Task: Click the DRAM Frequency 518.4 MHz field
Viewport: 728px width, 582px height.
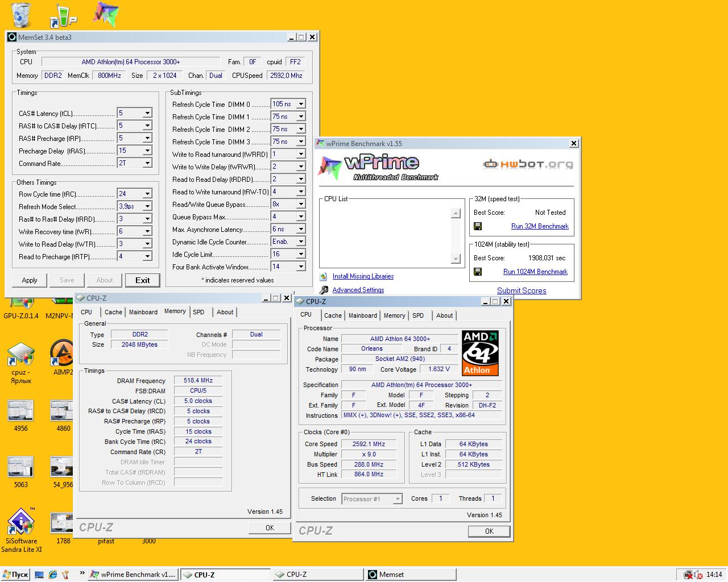Action: point(198,381)
